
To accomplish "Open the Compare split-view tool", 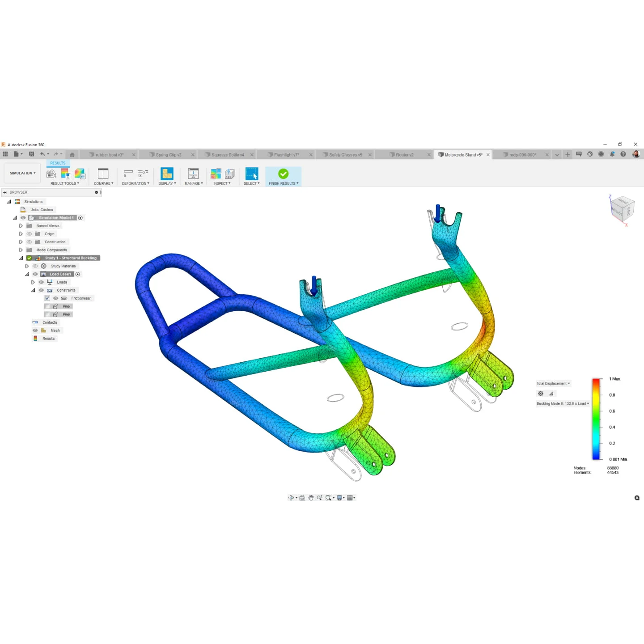I will click(103, 174).
